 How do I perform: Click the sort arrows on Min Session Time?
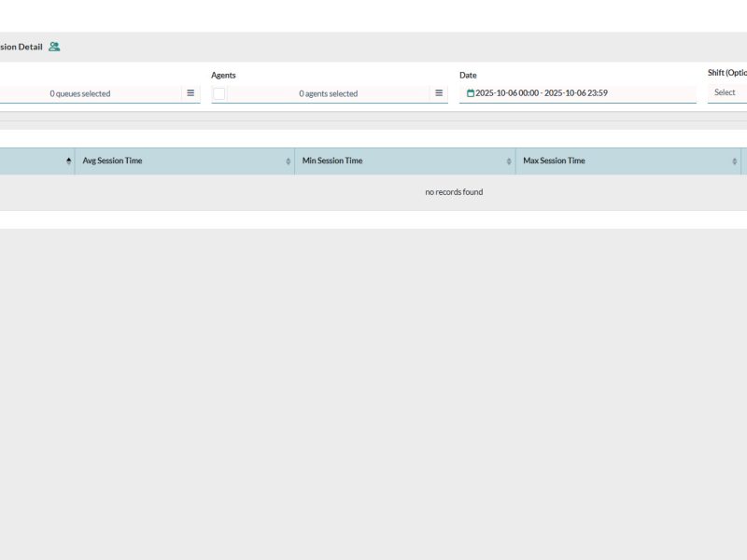pos(510,160)
